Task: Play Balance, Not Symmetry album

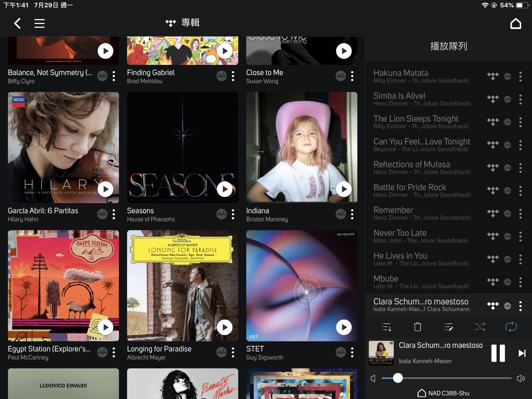Action: coord(105,51)
